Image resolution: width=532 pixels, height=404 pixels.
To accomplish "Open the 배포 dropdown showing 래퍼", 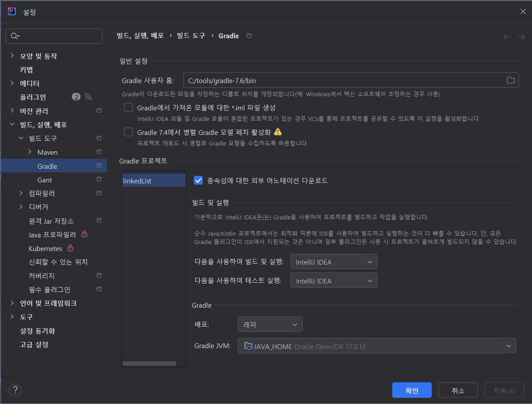I will tap(270, 325).
